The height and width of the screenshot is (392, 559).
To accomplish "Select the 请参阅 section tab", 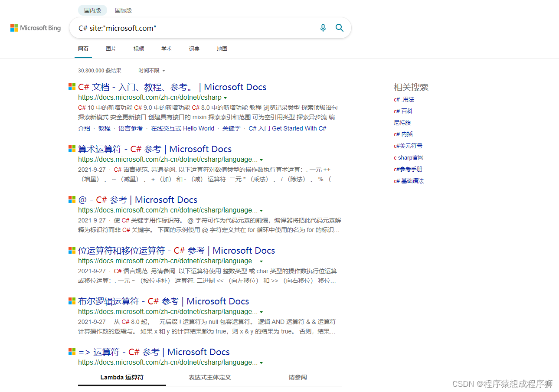I will (x=298, y=377).
